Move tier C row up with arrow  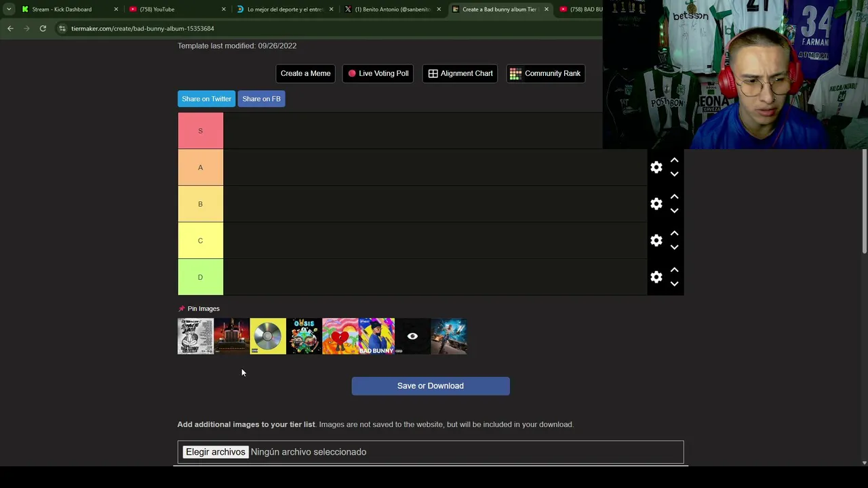point(674,233)
